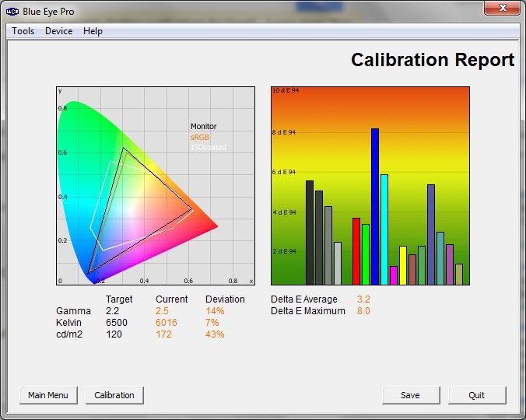Click the cd/m2 deviation 43%
This screenshot has width=526, height=420.
[x=215, y=334]
